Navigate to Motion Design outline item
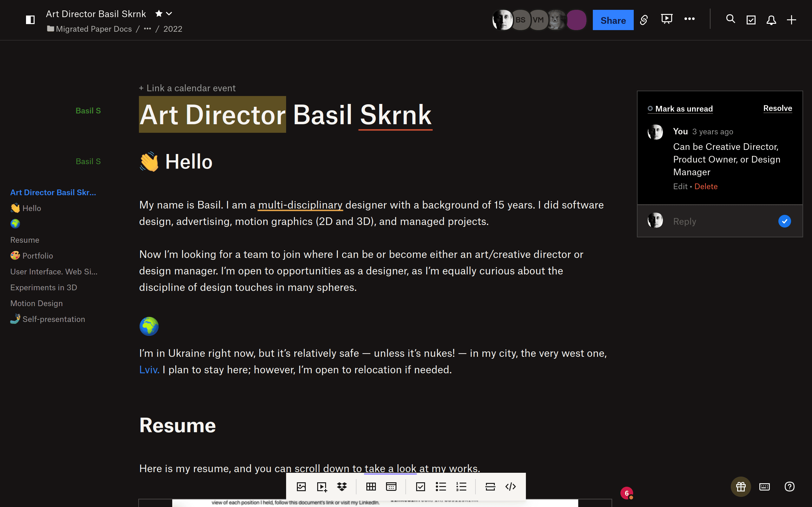The width and height of the screenshot is (812, 507). coord(36,304)
